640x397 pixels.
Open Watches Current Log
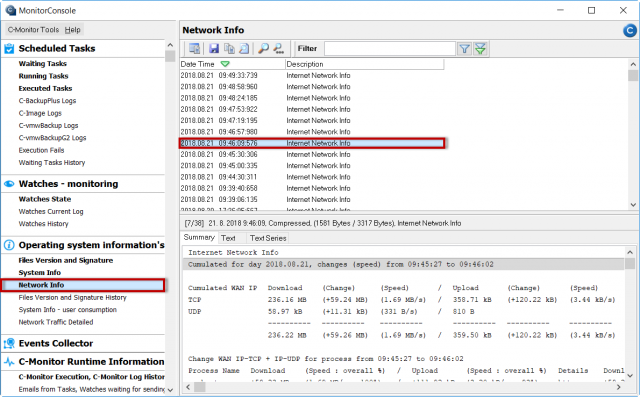pyautogui.click(x=51, y=211)
